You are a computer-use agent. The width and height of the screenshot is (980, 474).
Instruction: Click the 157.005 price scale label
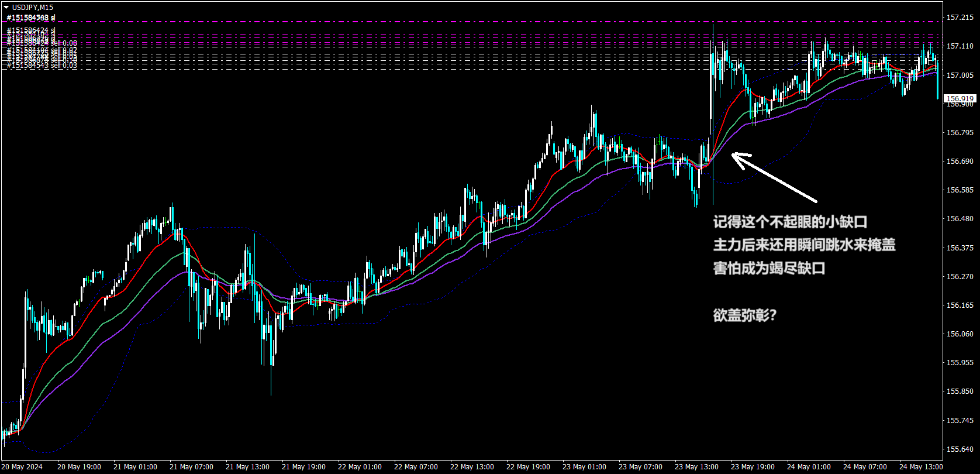pos(959,75)
